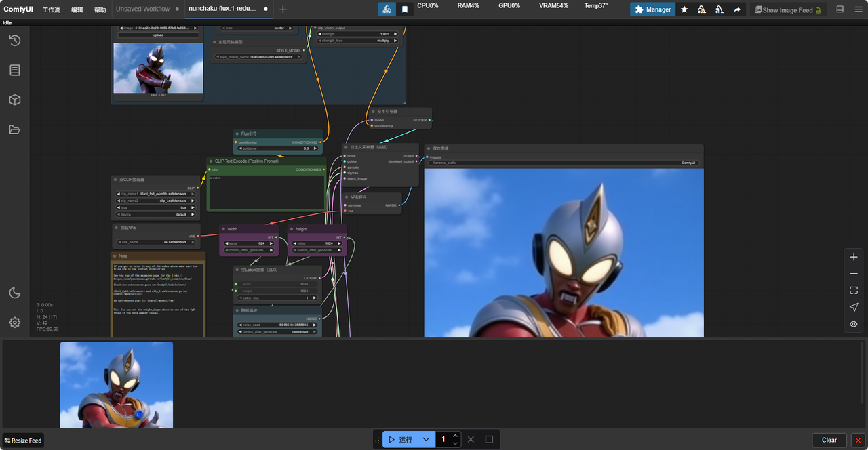Collapse the height node via its title dot
Viewport: 868px width, 450px height.
pos(292,229)
